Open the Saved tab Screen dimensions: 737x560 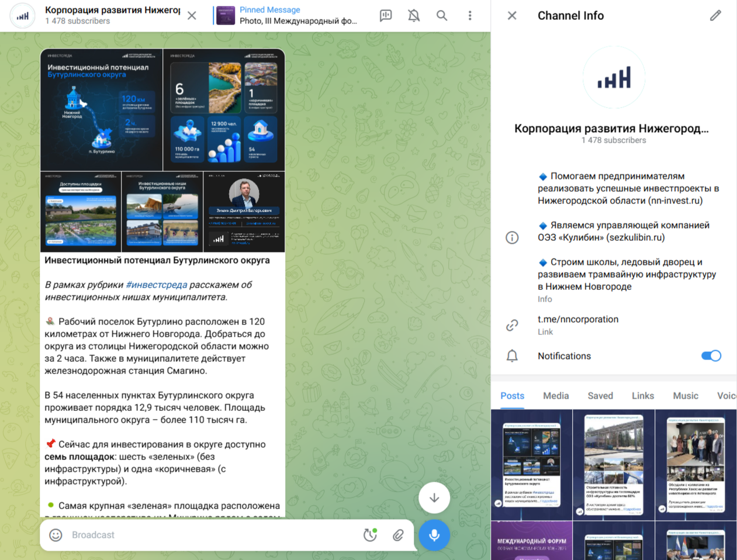pos(600,396)
